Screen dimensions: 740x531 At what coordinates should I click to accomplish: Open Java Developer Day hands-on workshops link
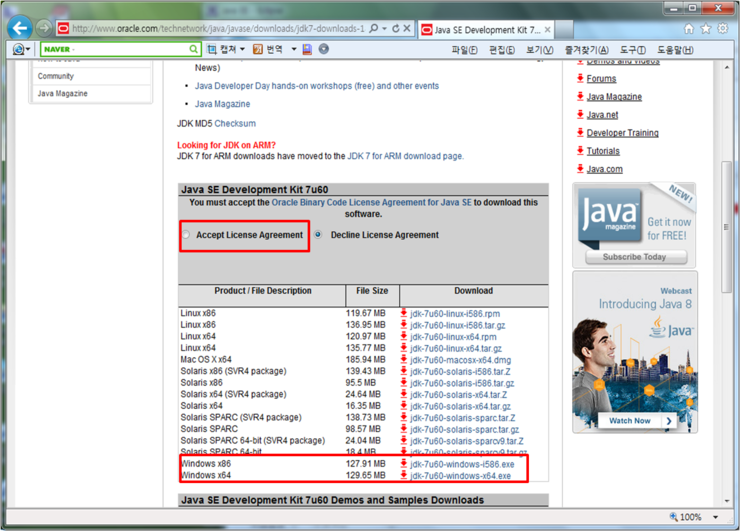tap(317, 86)
